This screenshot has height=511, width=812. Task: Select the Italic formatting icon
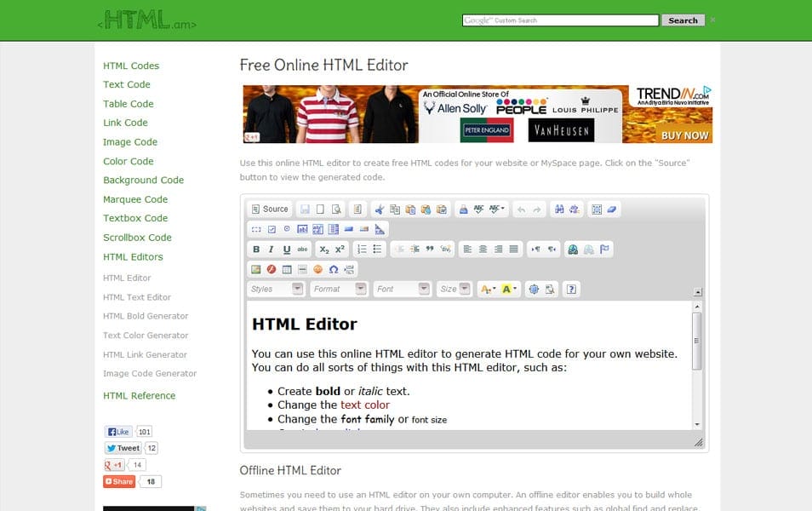pyautogui.click(x=271, y=248)
